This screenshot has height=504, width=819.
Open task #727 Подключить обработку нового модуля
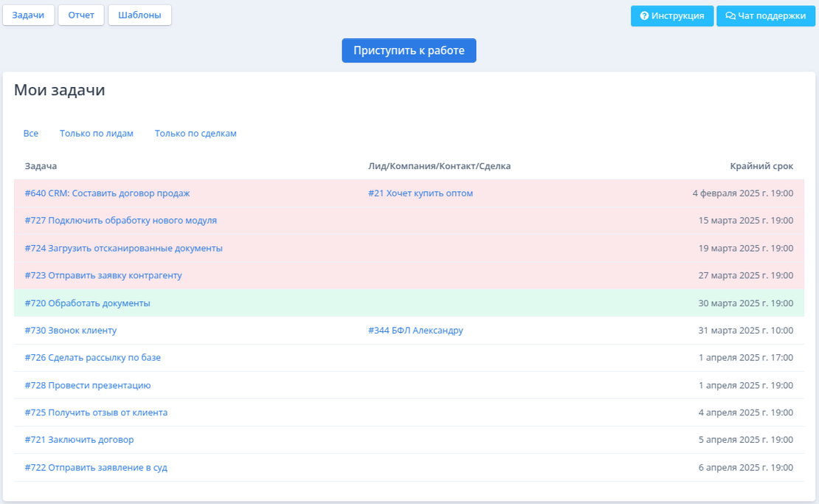120,221
